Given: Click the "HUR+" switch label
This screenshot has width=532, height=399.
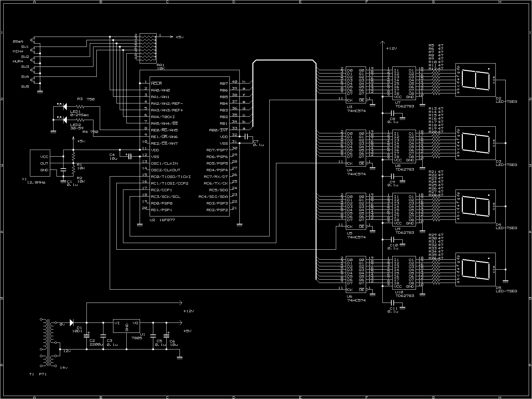Looking at the screenshot, I should (x=18, y=62).
